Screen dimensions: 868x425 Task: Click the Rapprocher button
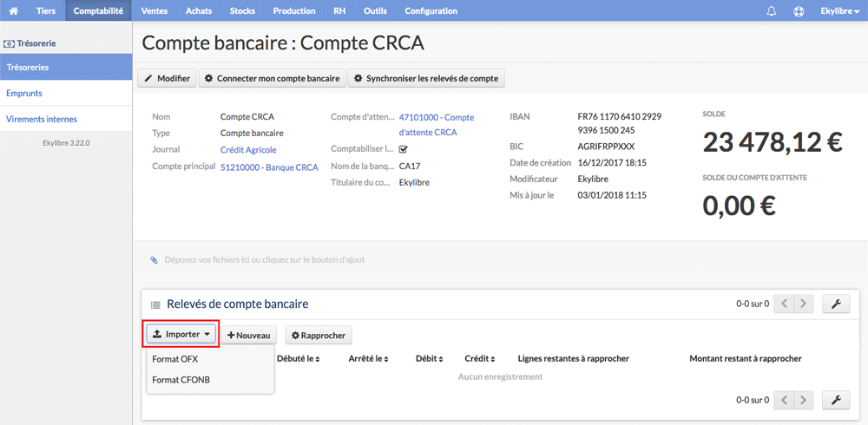pos(319,335)
